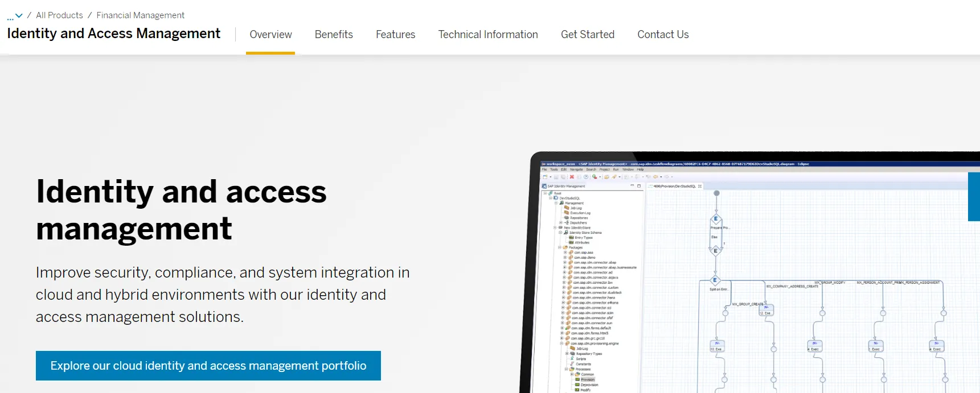The width and height of the screenshot is (980, 393).
Task: Click the blue side tab on right edge
Action: point(974,197)
